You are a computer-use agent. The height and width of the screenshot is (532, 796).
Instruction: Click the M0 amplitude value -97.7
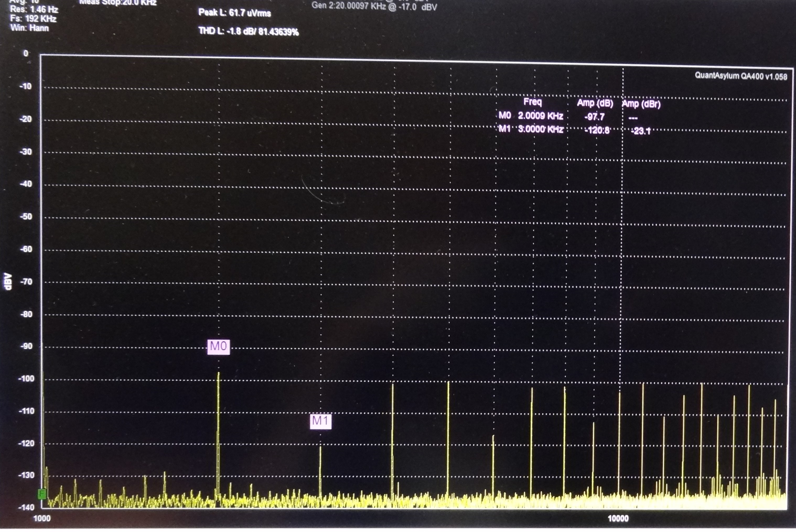tap(594, 117)
